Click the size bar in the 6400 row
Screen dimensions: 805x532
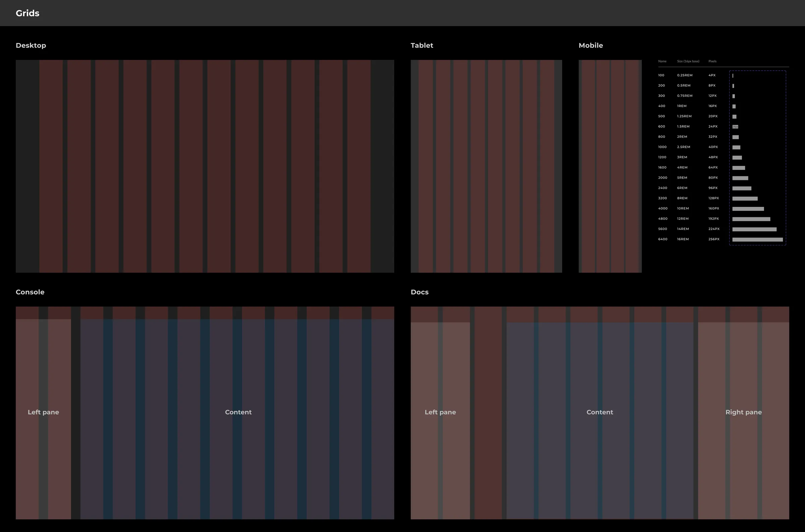pyautogui.click(x=757, y=240)
